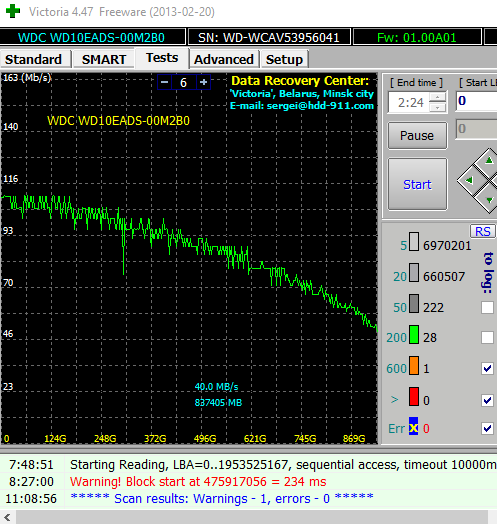Screen dimensions: 497x524
Task: Open the Advanced tab
Action: 224,59
